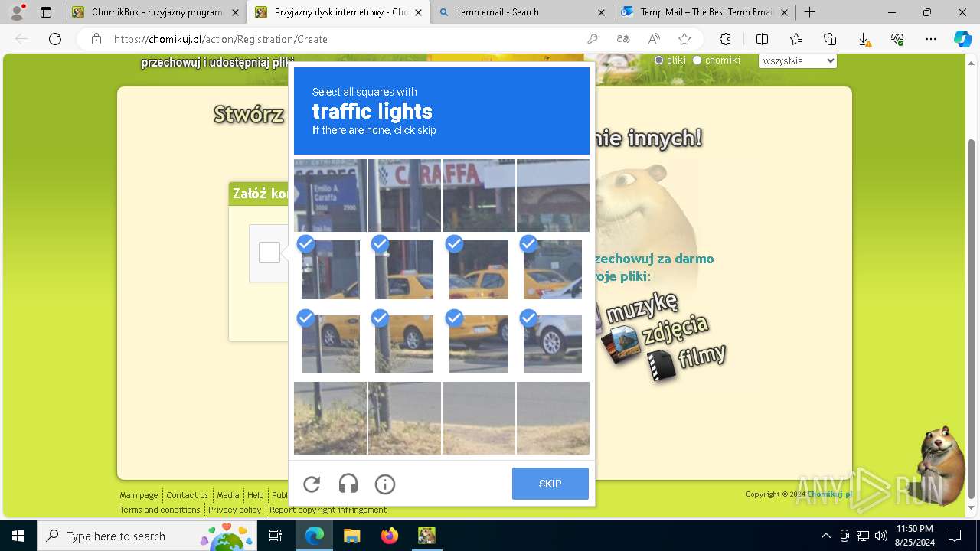Get an audio captcha challenge

tap(348, 484)
